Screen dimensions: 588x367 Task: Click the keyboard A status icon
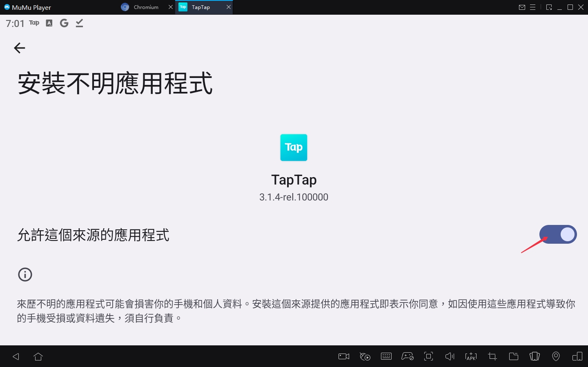[x=49, y=23]
